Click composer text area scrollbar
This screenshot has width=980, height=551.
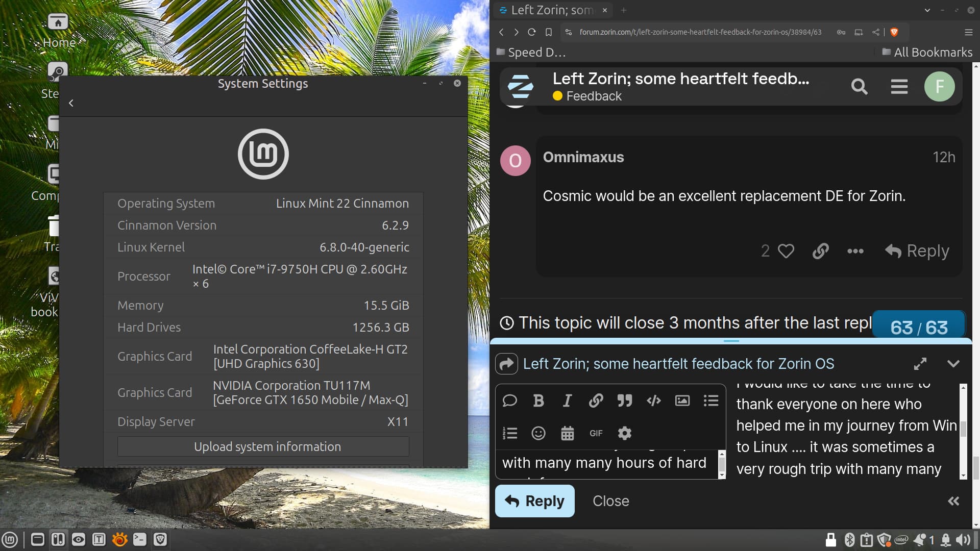722,464
